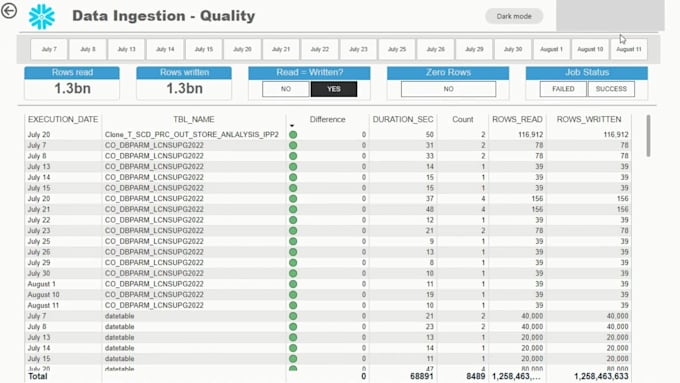Image resolution: width=680 pixels, height=383 pixels.
Task: Select the July 14 date filter
Action: click(165, 49)
